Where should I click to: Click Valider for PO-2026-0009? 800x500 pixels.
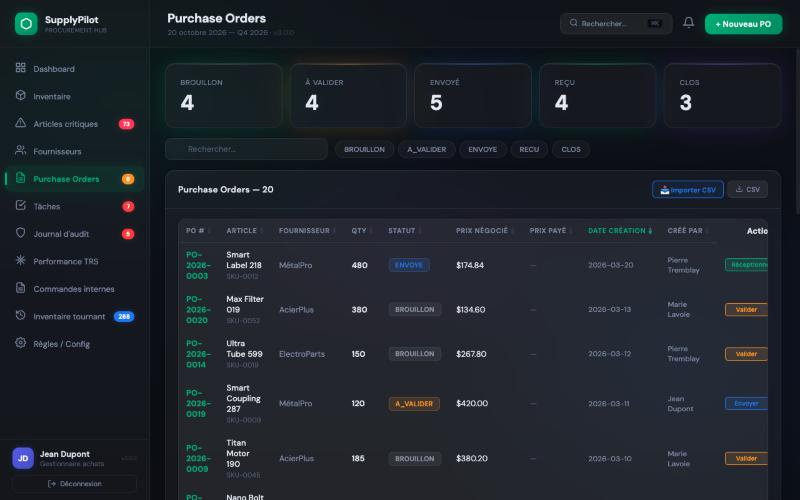[746, 458]
